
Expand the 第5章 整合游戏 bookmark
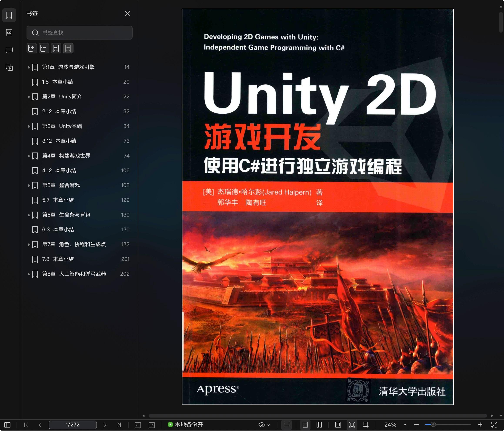coord(29,186)
